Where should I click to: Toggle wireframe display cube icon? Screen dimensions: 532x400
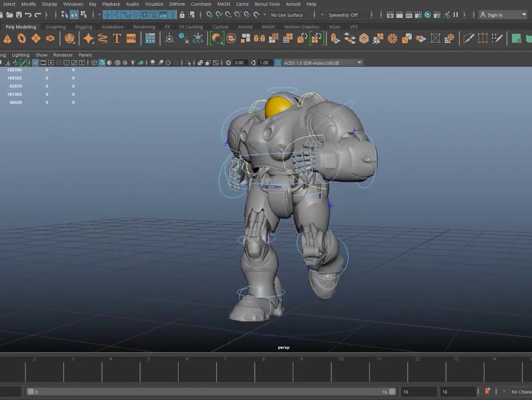point(94,63)
